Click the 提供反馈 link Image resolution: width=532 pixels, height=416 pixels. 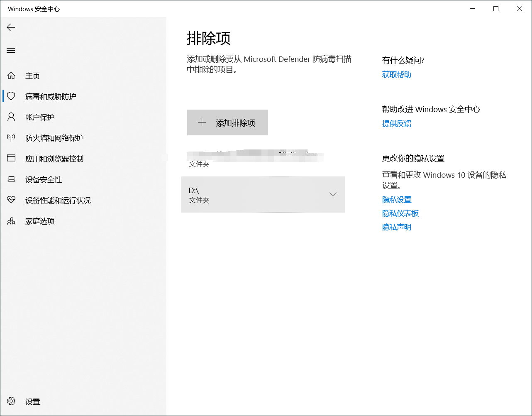(x=397, y=124)
